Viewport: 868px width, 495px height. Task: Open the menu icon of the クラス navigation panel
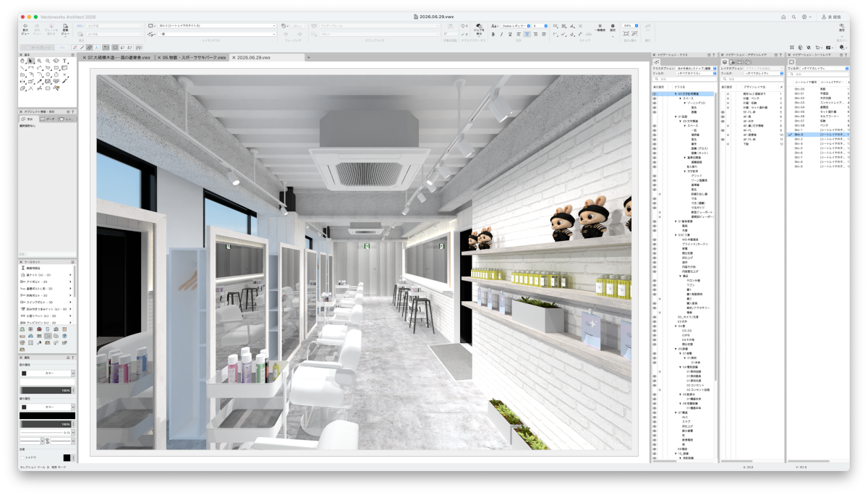pyautogui.click(x=709, y=54)
